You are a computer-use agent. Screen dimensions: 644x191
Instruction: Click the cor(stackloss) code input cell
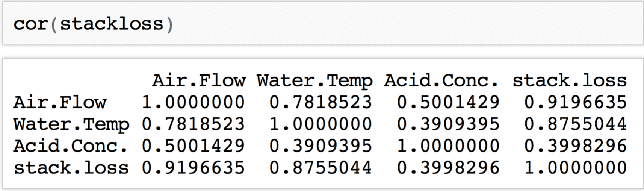click(x=323, y=24)
